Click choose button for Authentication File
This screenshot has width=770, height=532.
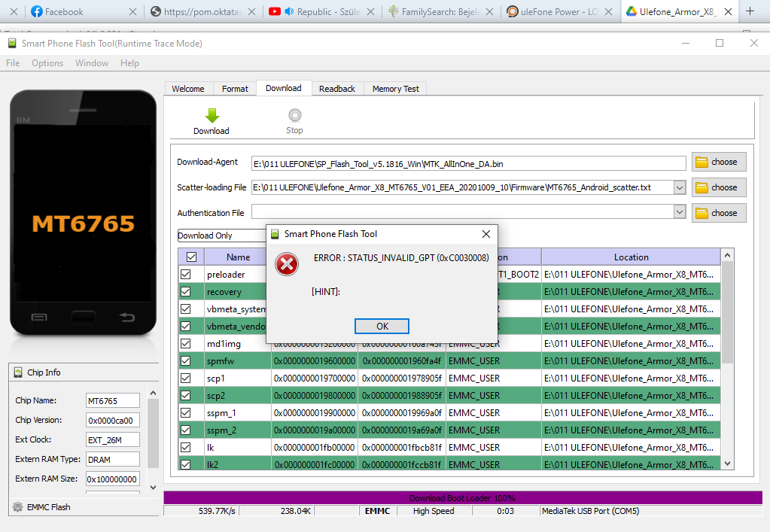coord(719,213)
